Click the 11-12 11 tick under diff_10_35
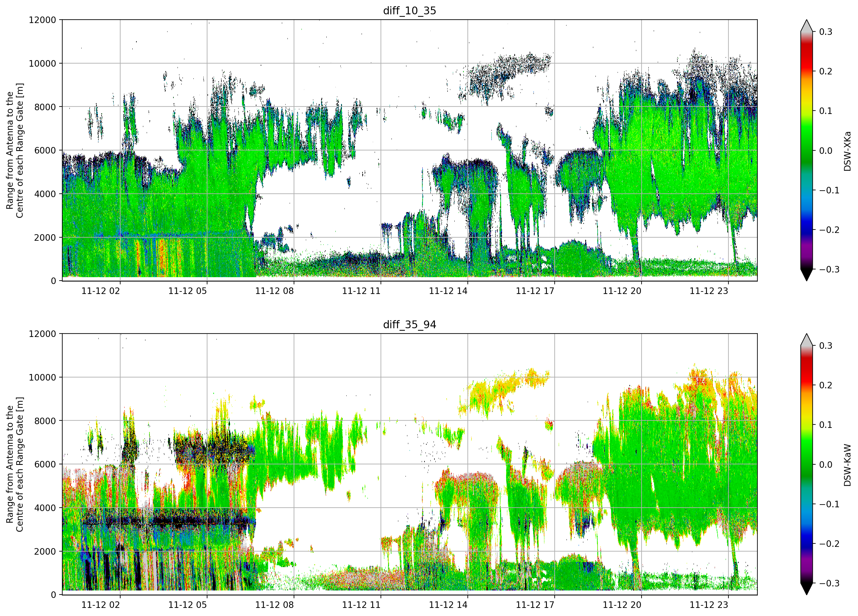Viewport: 858px width, 616px height. click(x=361, y=291)
